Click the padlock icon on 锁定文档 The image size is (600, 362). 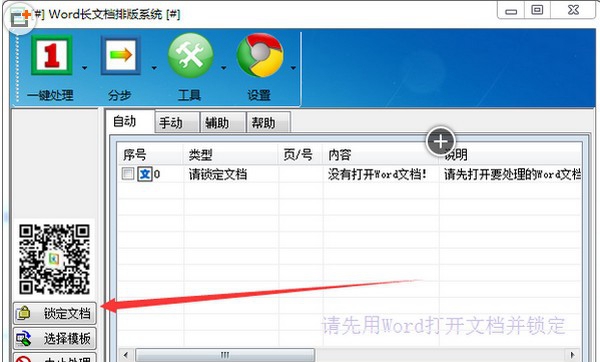click(24, 313)
